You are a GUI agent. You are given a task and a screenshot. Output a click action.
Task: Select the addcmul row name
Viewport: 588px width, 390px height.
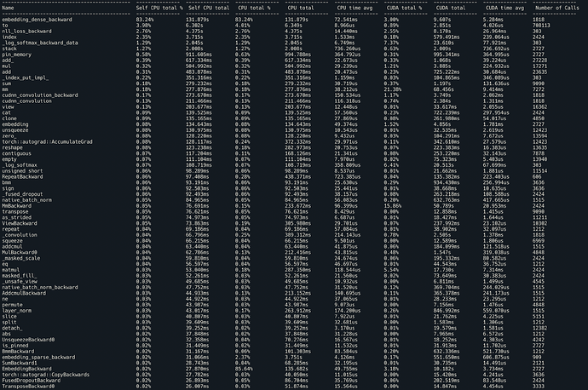[x=13, y=246]
